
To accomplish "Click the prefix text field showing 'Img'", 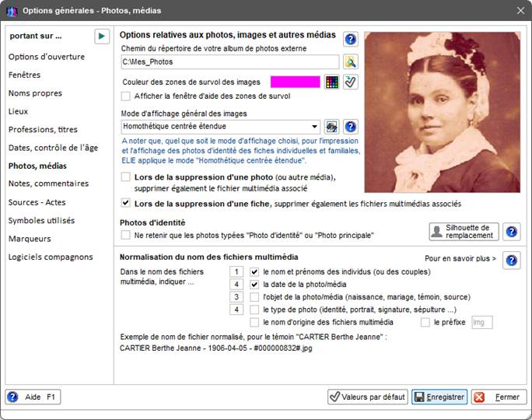I will pos(481,322).
